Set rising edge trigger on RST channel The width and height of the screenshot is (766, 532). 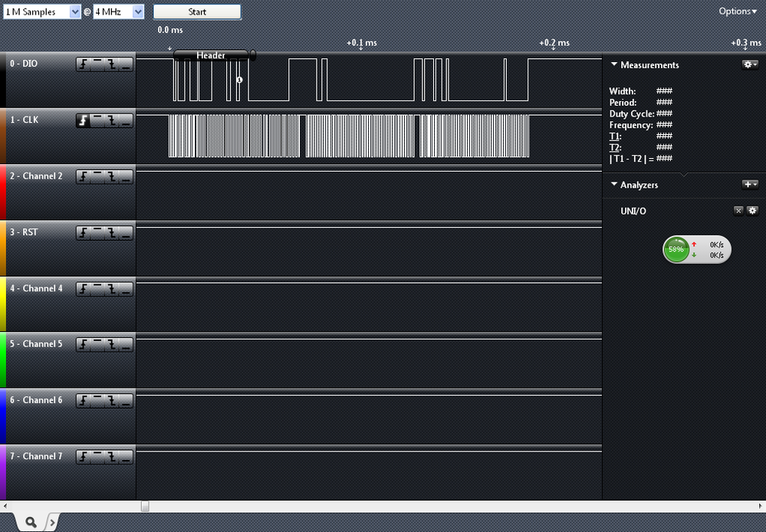point(83,232)
